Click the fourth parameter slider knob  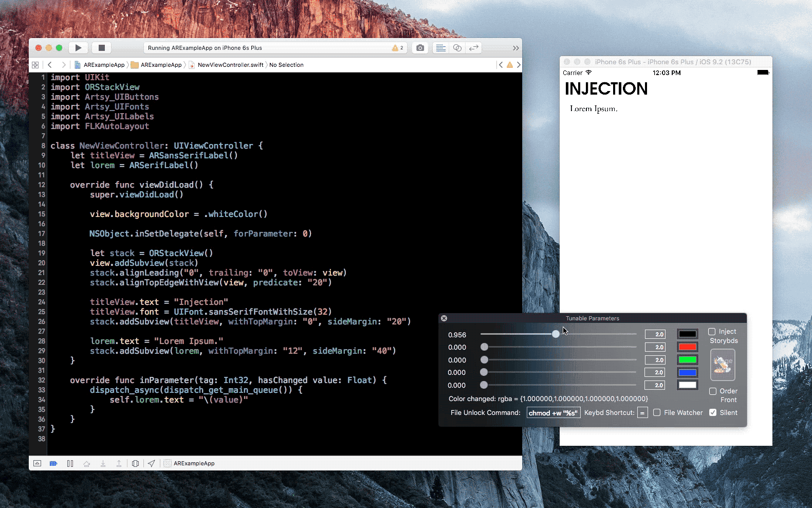[484, 372]
